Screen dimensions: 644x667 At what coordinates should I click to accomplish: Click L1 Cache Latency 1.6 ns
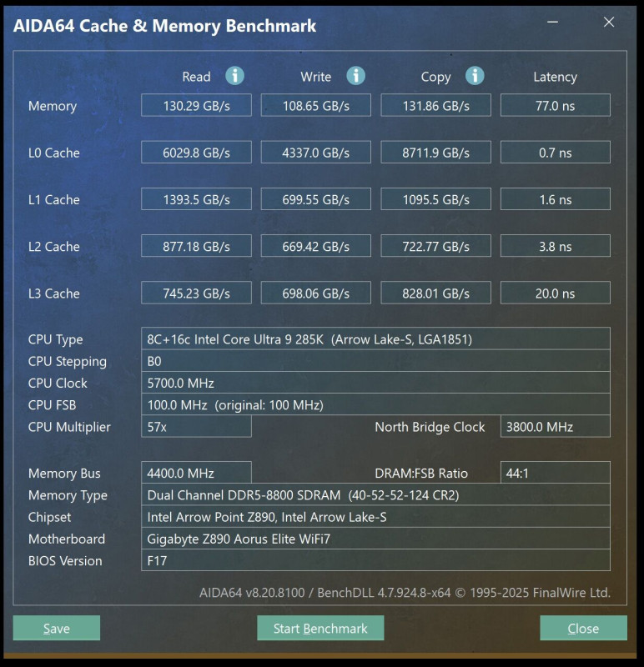tap(555, 199)
